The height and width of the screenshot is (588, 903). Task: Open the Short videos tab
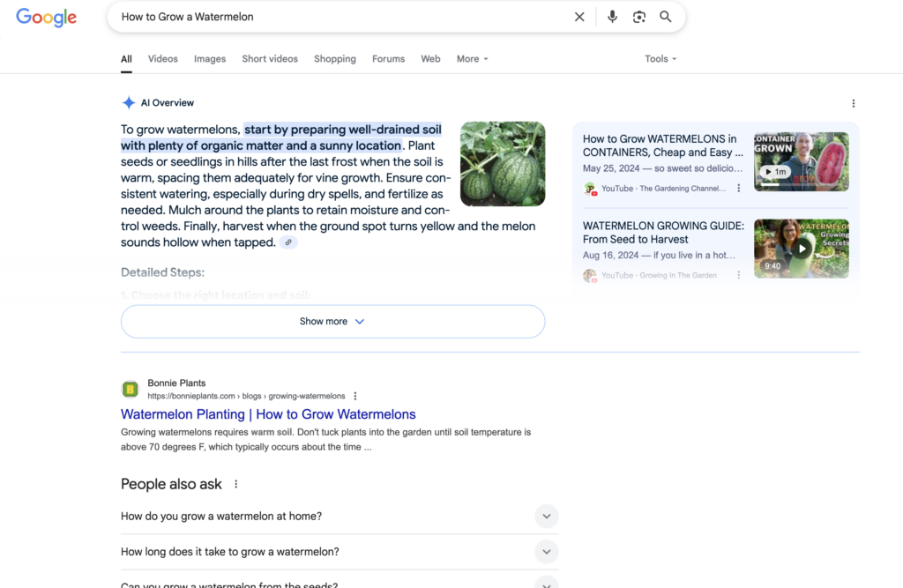270,59
